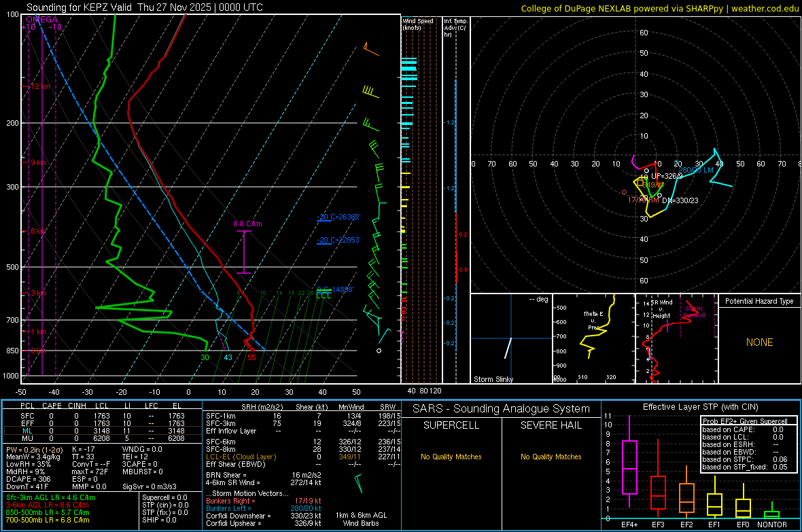
Task: Click the maxT = 72F value
Action: click(90, 472)
